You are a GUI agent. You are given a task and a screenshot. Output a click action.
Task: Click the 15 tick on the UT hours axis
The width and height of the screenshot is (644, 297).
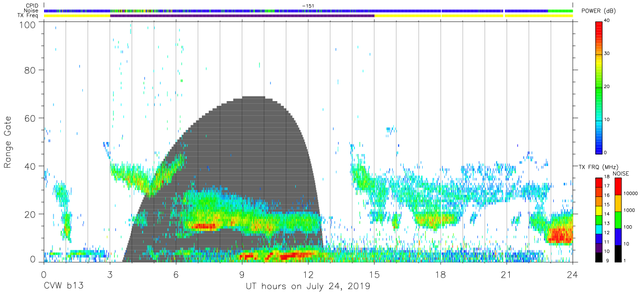tap(374, 274)
